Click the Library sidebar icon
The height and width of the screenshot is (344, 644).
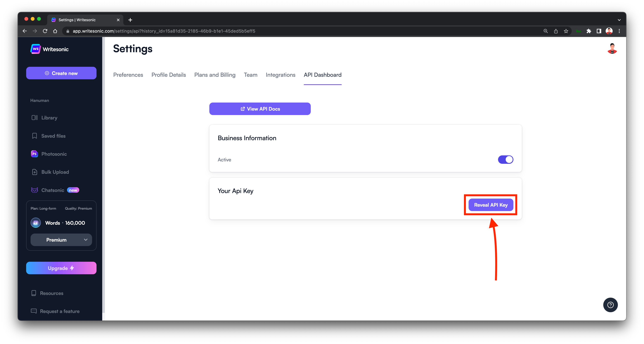(x=34, y=118)
